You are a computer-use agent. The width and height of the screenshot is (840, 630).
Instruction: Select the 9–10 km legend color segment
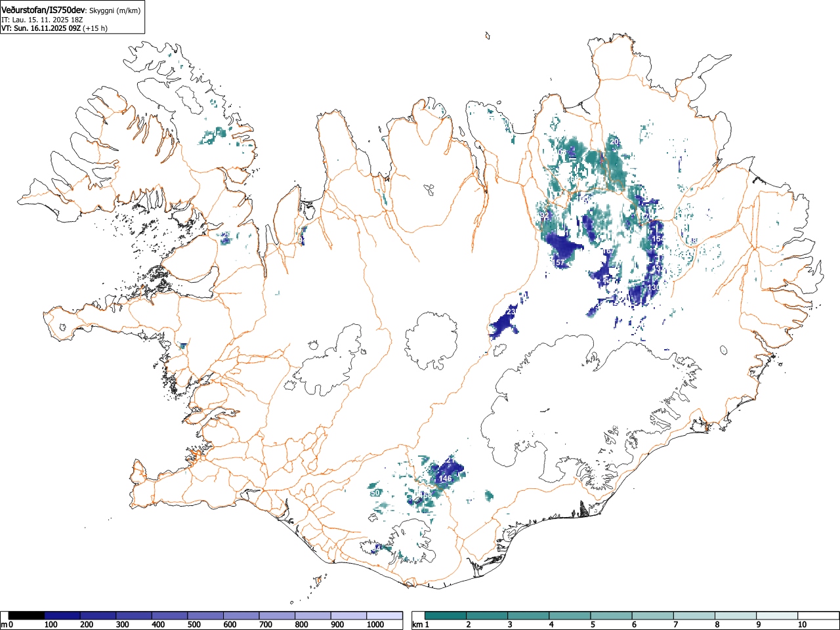[776, 616]
